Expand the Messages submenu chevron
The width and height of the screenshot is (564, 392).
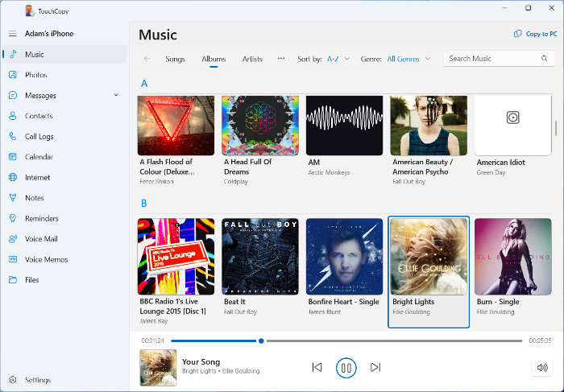tap(116, 95)
